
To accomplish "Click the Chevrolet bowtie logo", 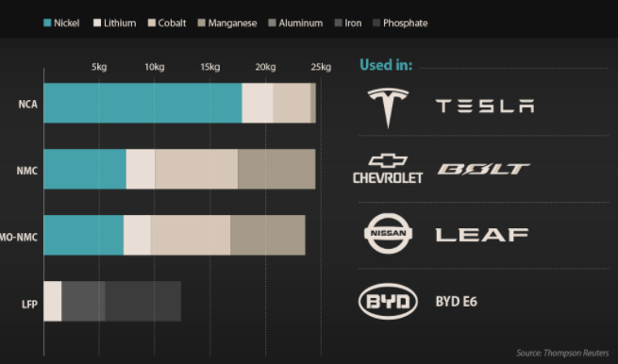I will pyautogui.click(x=388, y=160).
